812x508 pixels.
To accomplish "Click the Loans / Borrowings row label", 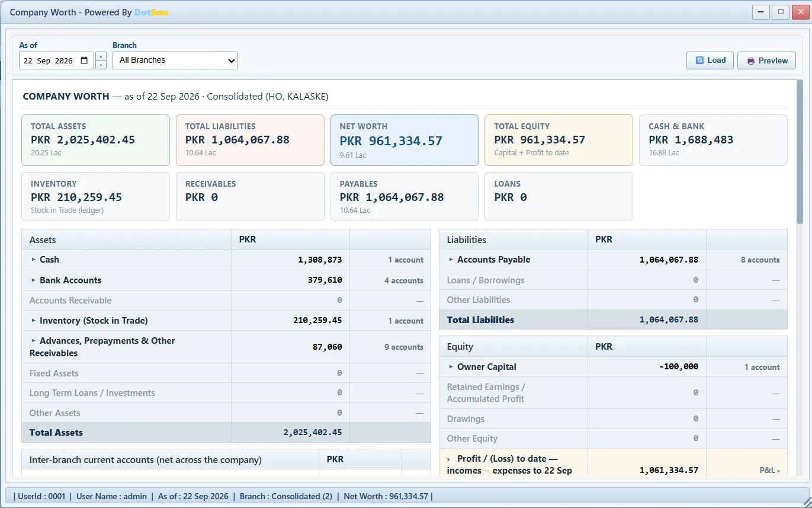I will click(x=486, y=280).
